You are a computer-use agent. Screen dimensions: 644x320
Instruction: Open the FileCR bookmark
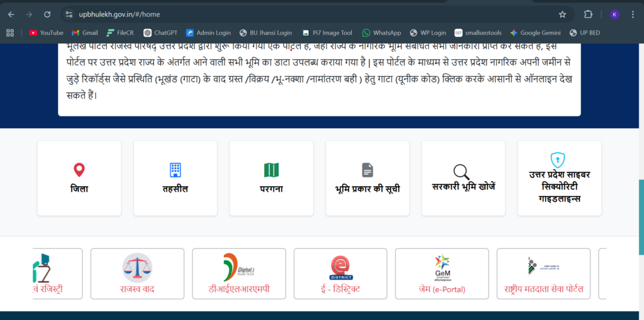click(120, 33)
